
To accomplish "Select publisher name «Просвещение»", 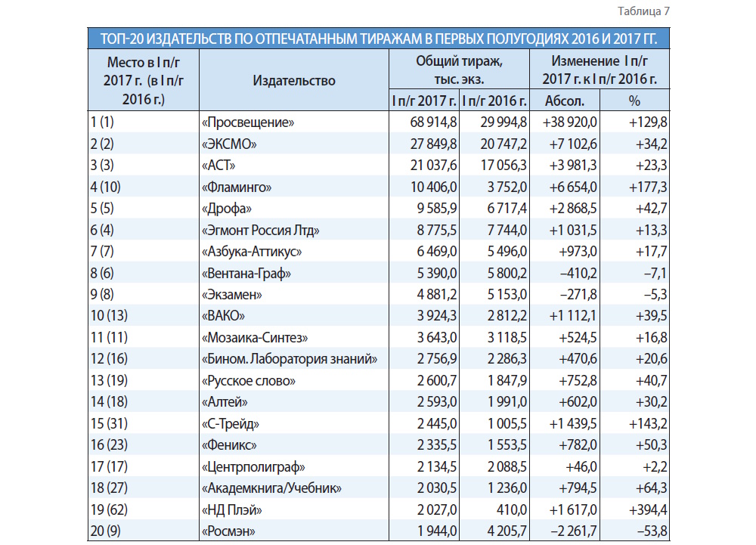I will (248, 122).
